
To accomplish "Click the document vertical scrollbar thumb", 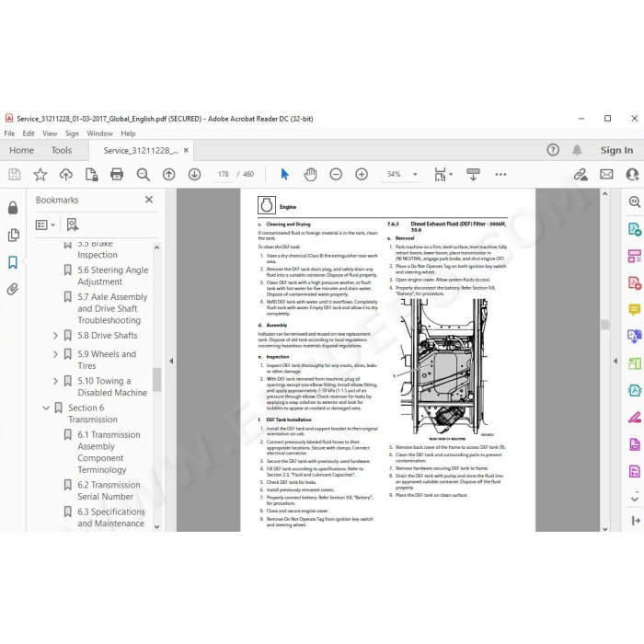I will [605, 325].
